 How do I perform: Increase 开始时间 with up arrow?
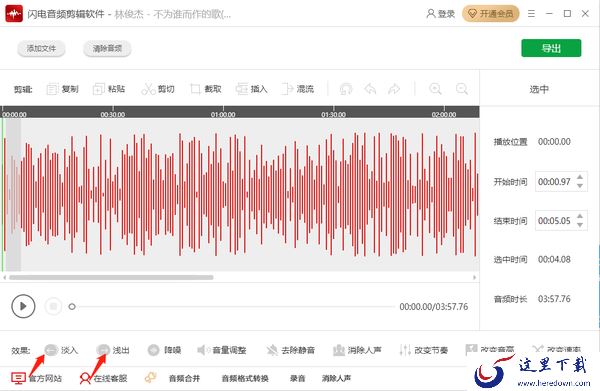coord(580,177)
